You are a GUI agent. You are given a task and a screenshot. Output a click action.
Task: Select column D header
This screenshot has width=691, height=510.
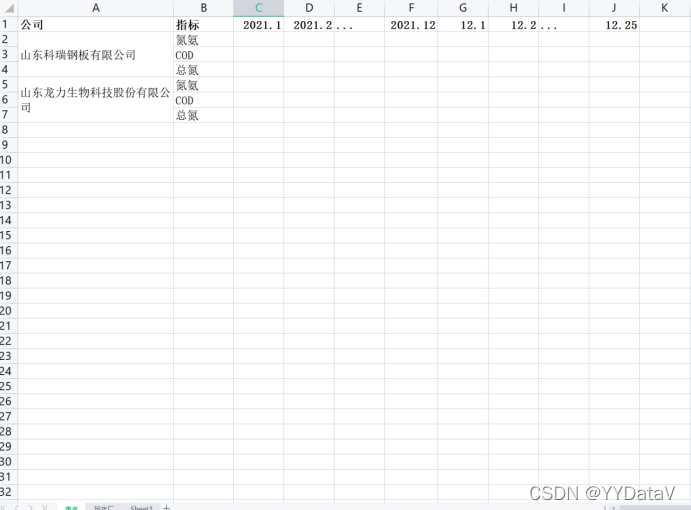(309, 8)
